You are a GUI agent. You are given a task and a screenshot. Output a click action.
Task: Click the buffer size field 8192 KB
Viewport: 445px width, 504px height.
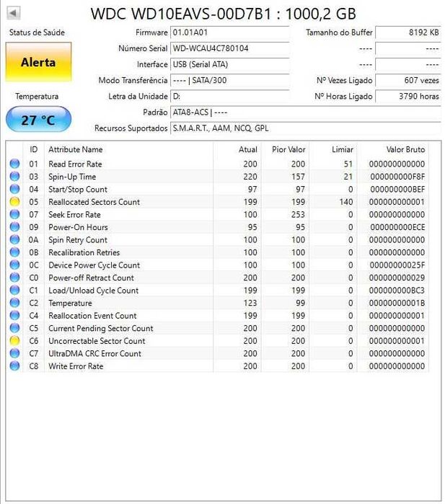(408, 32)
